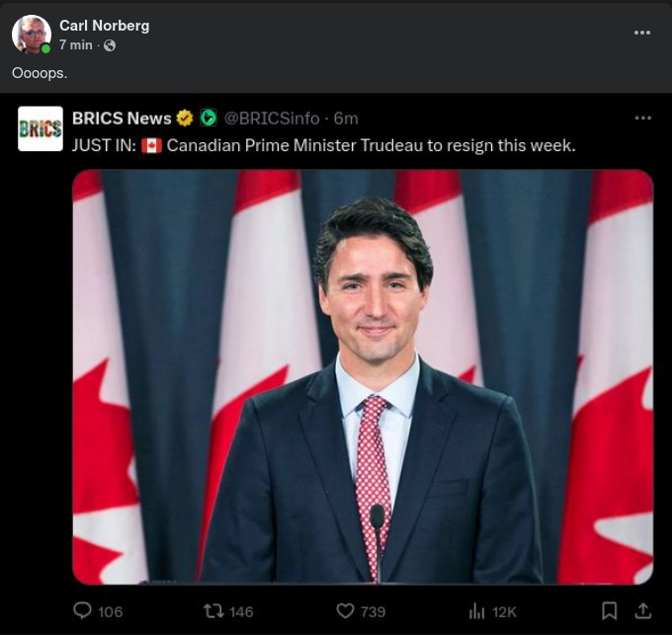Viewport: 672px width, 635px height.
Task: Click the globe public-audience icon
Action: coord(110,45)
